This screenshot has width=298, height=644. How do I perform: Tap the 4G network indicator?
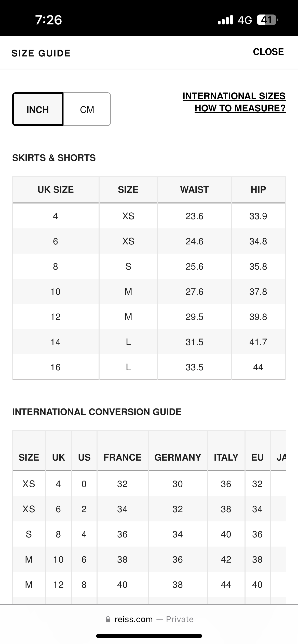pos(245,20)
